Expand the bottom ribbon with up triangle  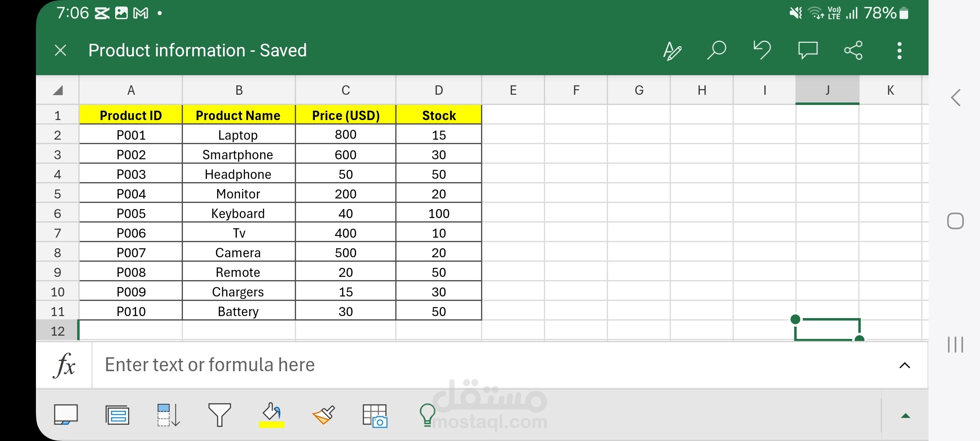click(905, 416)
